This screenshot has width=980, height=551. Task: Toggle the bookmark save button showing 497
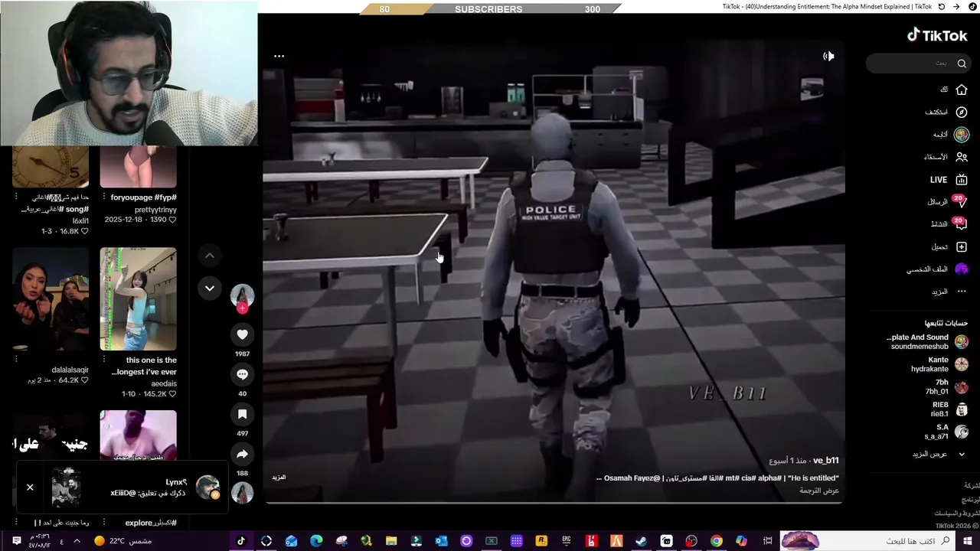(242, 414)
